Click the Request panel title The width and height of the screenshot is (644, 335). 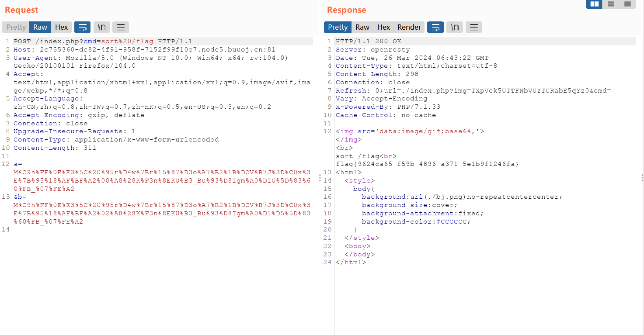(x=21, y=10)
